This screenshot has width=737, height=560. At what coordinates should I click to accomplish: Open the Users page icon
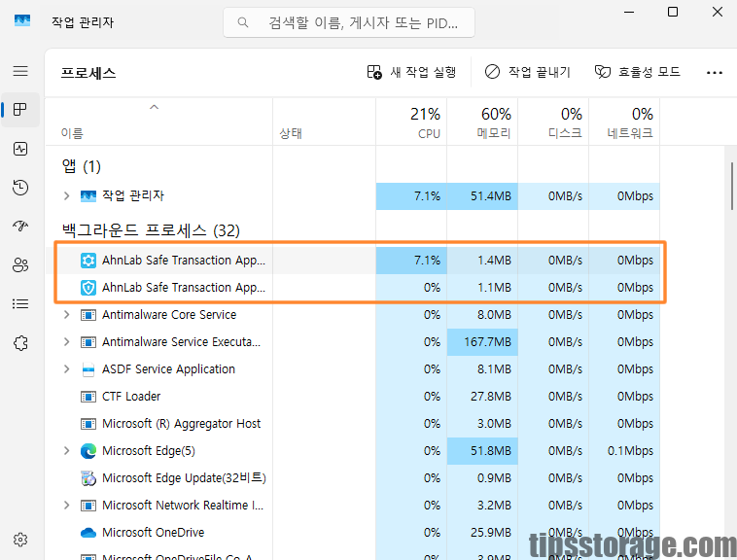point(20,265)
